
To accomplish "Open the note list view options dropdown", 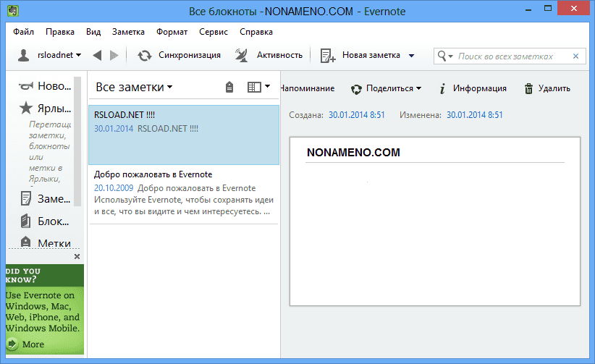I will click(258, 87).
